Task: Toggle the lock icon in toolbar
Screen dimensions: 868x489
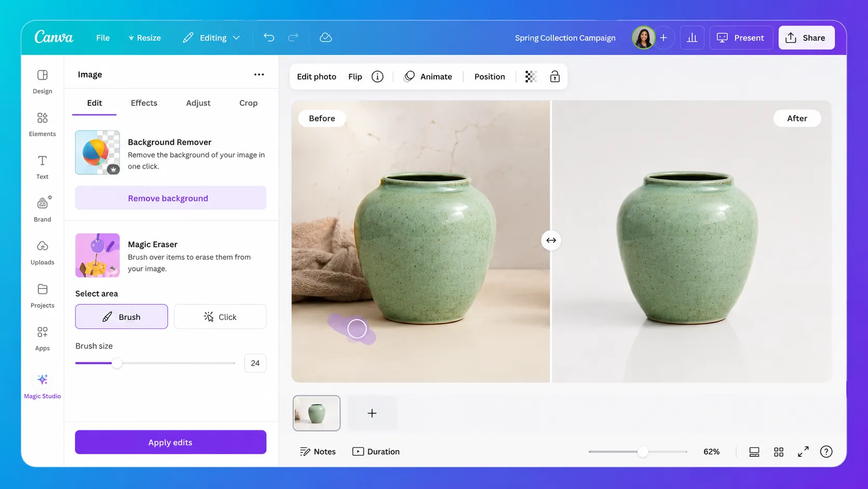Action: click(x=555, y=76)
